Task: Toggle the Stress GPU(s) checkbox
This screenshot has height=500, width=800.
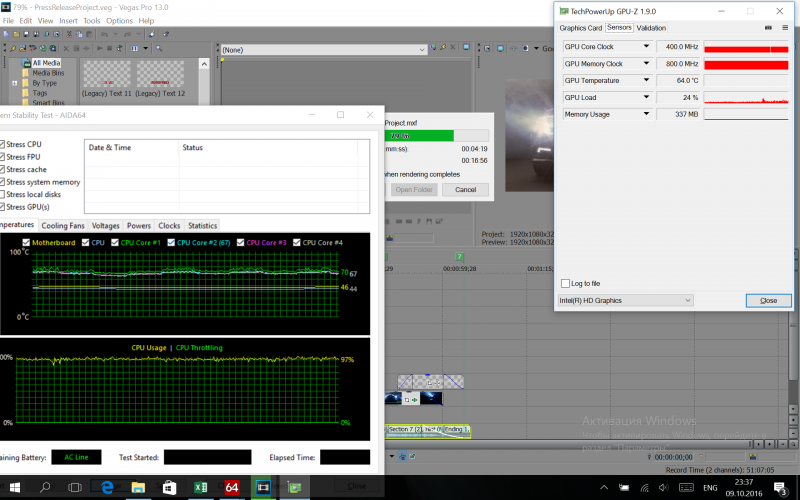Action: [3, 207]
